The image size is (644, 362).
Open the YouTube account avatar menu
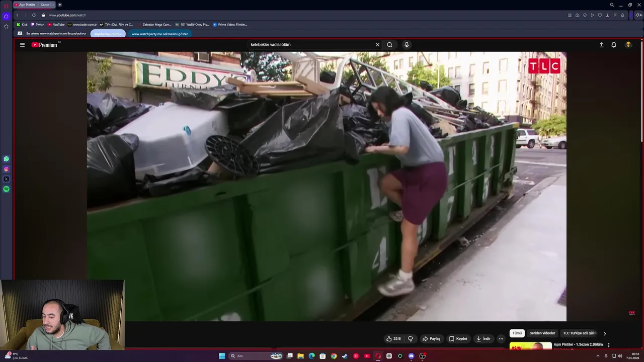point(628,45)
